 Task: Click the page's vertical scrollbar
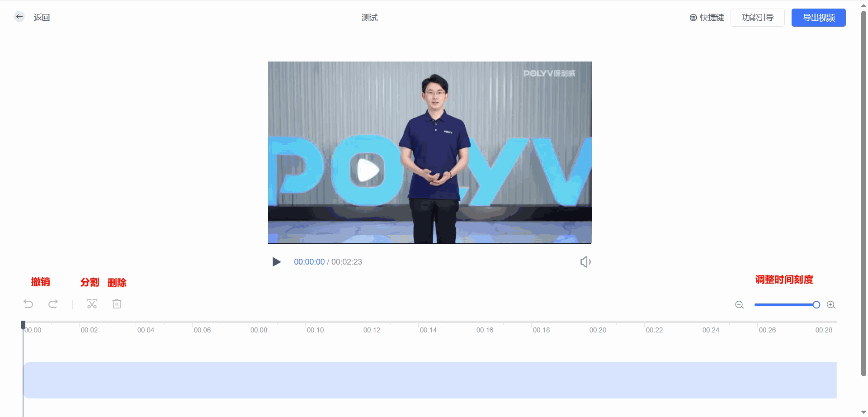pos(863,193)
